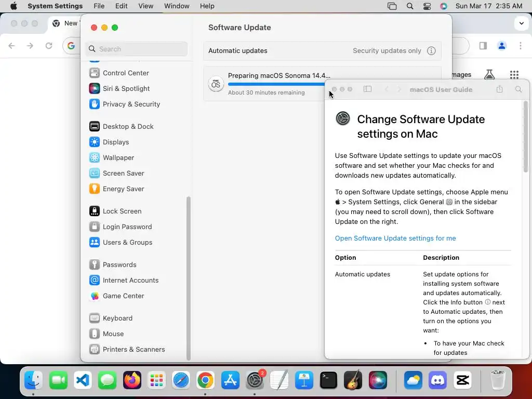Click the menu bar date and time
This screenshot has height=399, width=532.
[x=489, y=6]
